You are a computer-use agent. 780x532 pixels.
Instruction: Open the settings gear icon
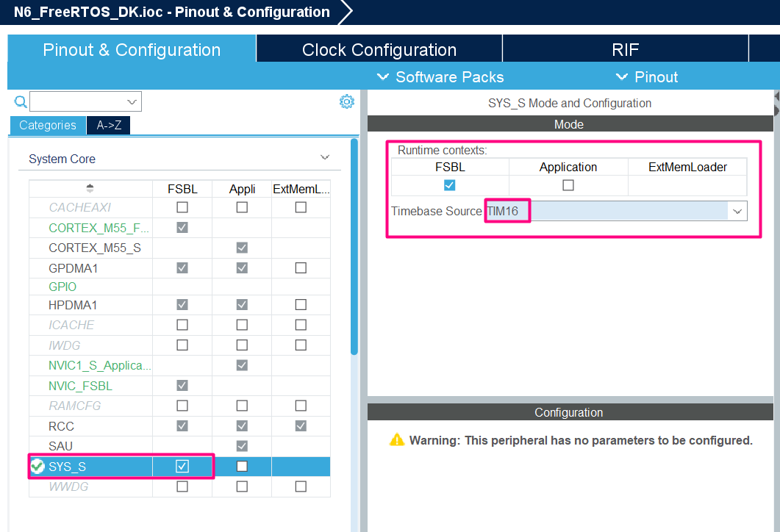(346, 101)
